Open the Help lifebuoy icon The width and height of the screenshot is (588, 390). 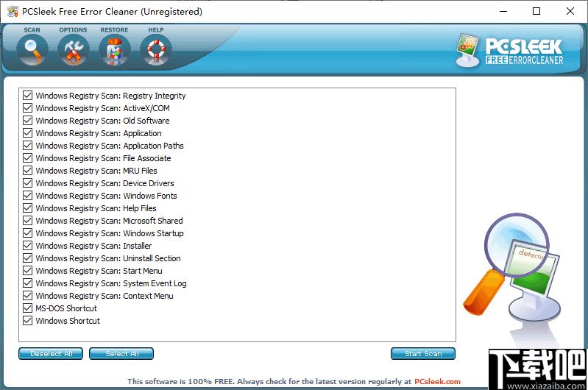(156, 50)
